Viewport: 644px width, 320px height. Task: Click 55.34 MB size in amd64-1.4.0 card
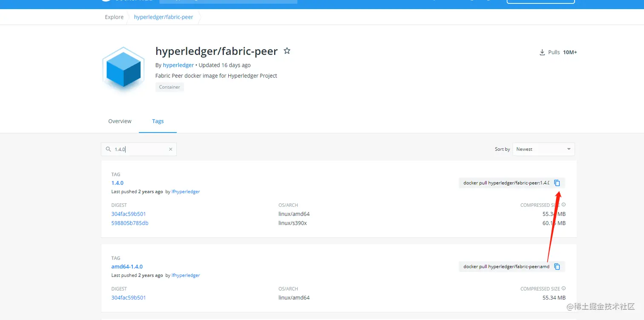(x=554, y=298)
